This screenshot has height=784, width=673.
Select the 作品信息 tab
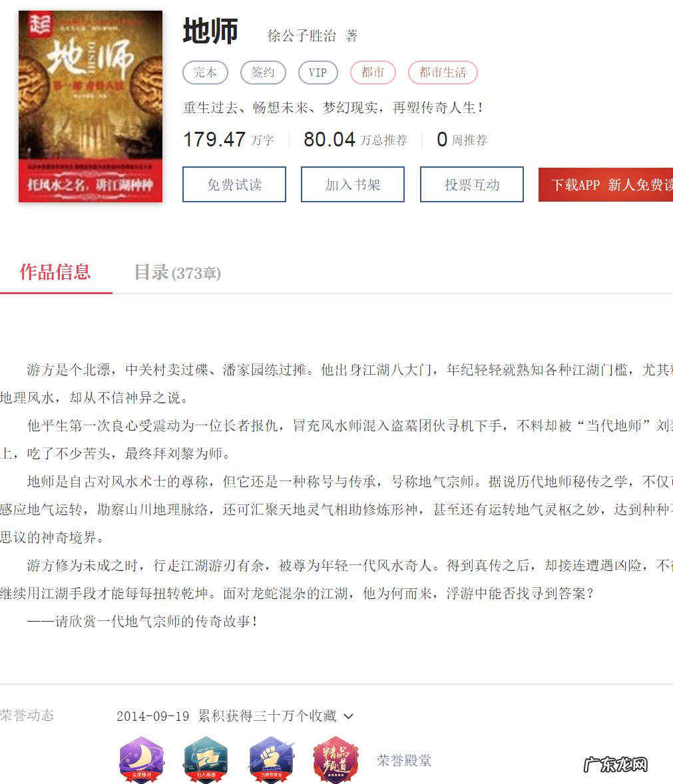(x=56, y=273)
